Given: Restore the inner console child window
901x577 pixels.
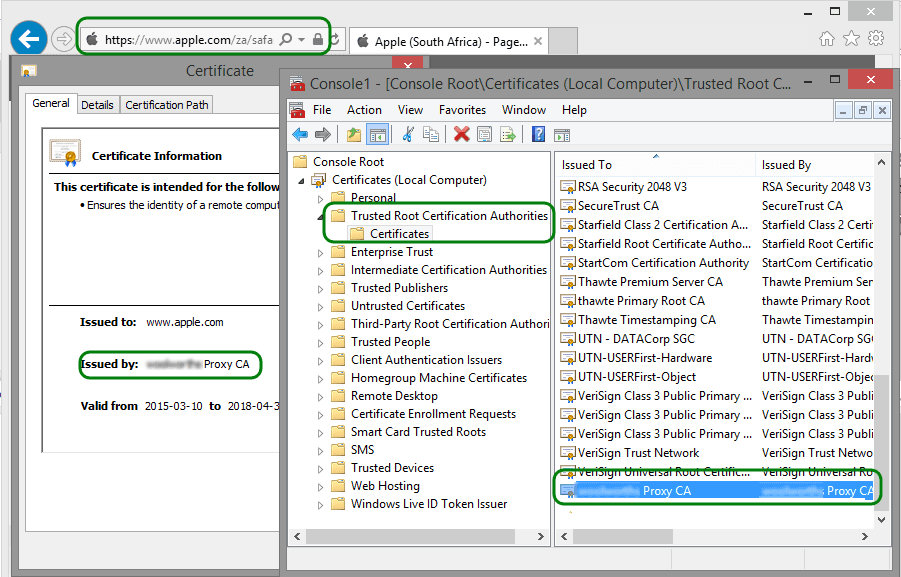Looking at the screenshot, I should tap(863, 110).
